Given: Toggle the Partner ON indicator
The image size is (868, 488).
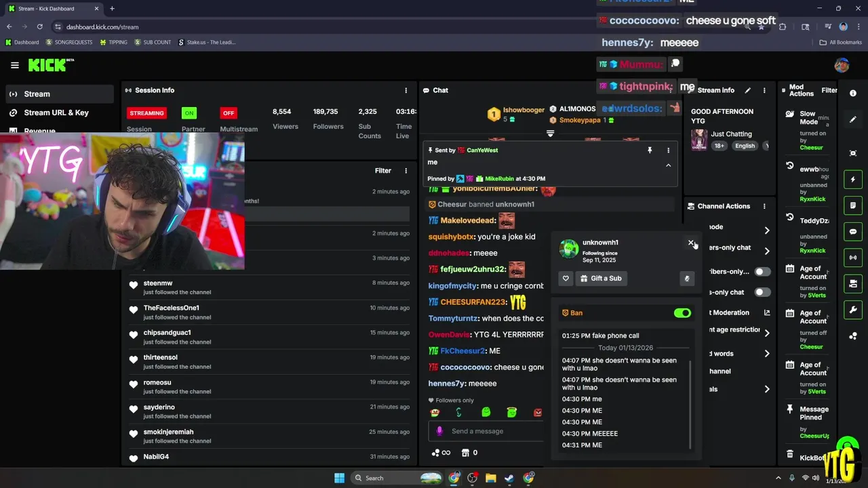Looking at the screenshot, I should tap(189, 113).
